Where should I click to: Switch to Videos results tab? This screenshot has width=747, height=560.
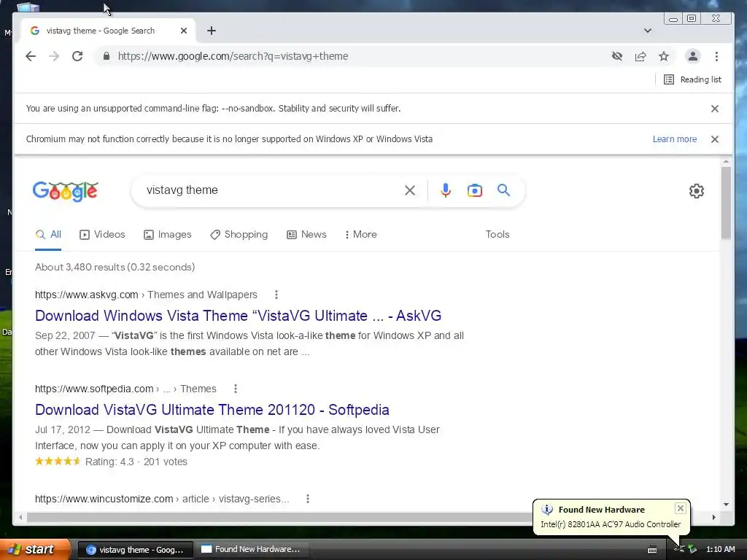tap(102, 234)
